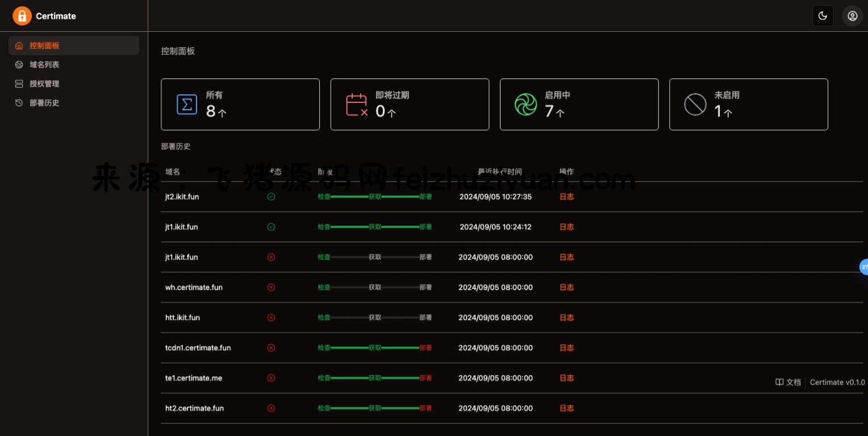Screen dimensions: 868x436
Task: Click progress bar of tcdn1.certimate.fun row
Action: 375,347
